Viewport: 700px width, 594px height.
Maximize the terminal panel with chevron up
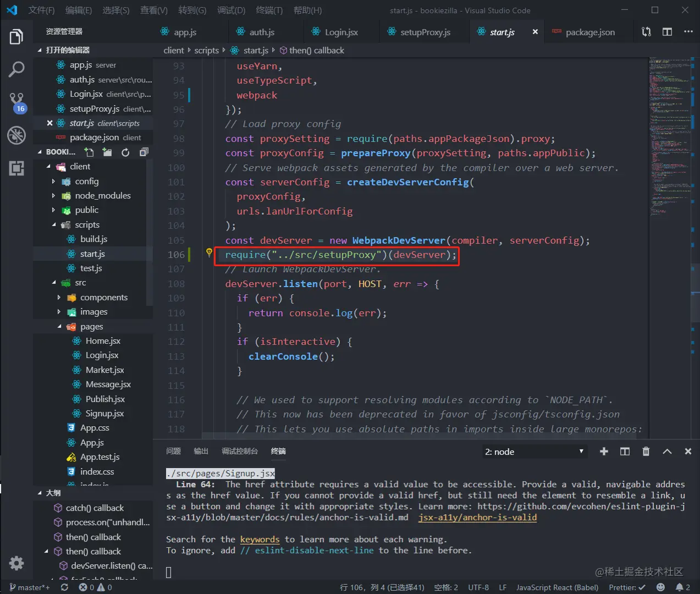[x=667, y=452]
